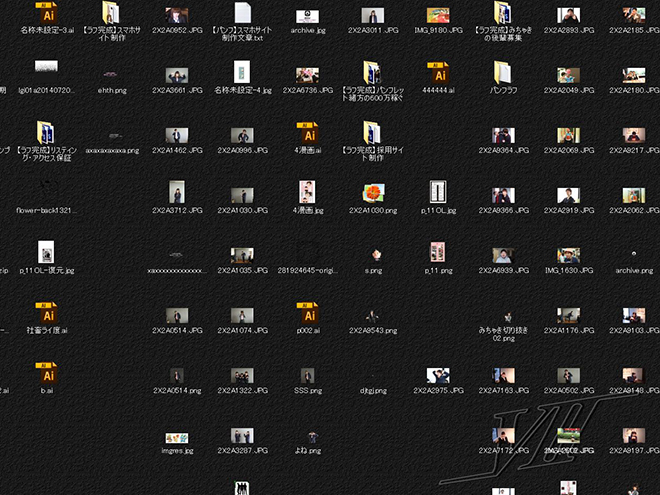Select the p002.ai Illustrator file

[x=308, y=315]
